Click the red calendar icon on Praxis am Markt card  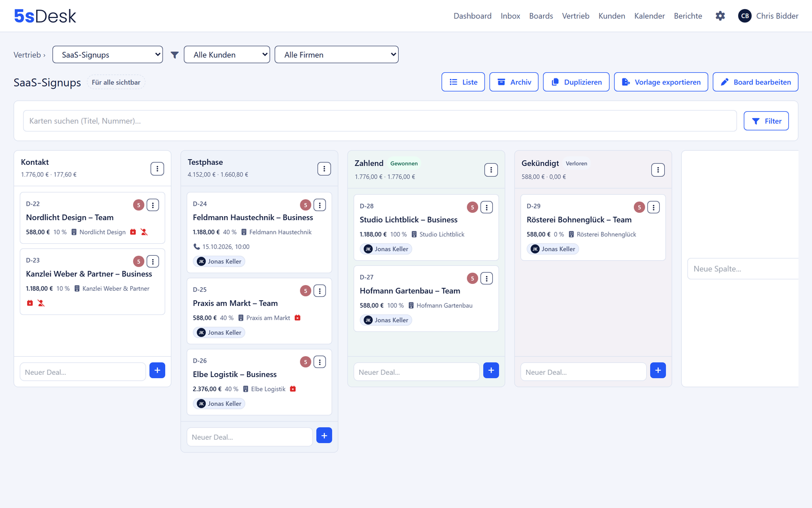(x=298, y=318)
